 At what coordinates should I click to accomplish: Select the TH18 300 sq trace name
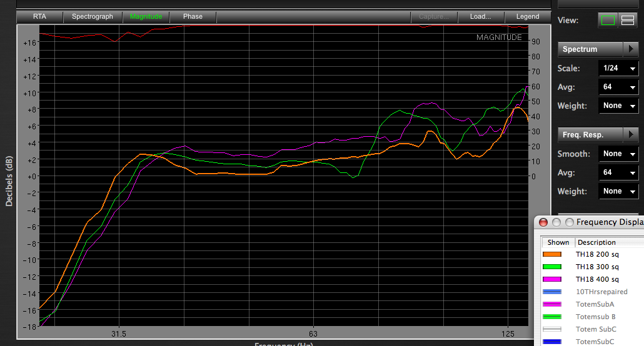(x=597, y=267)
